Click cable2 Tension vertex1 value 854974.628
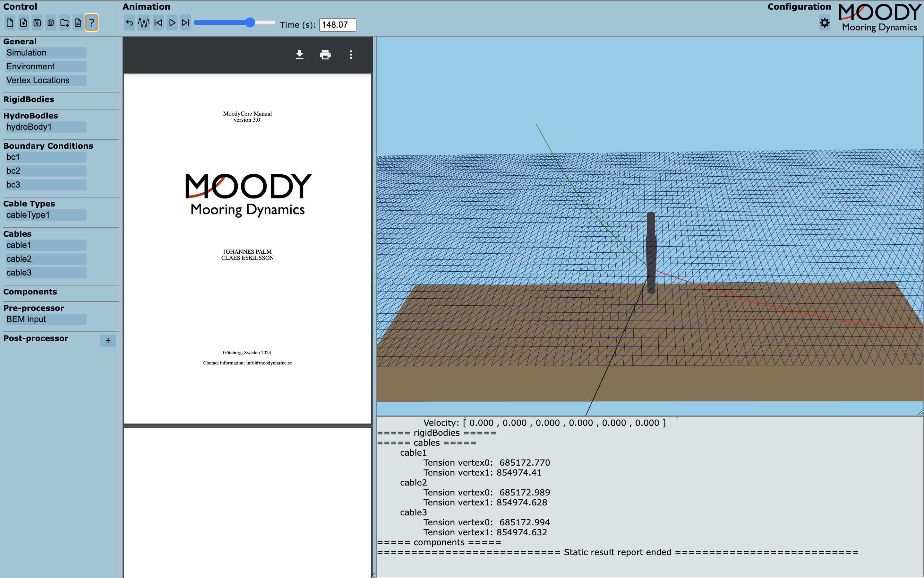The height and width of the screenshot is (578, 924). pyautogui.click(x=522, y=502)
